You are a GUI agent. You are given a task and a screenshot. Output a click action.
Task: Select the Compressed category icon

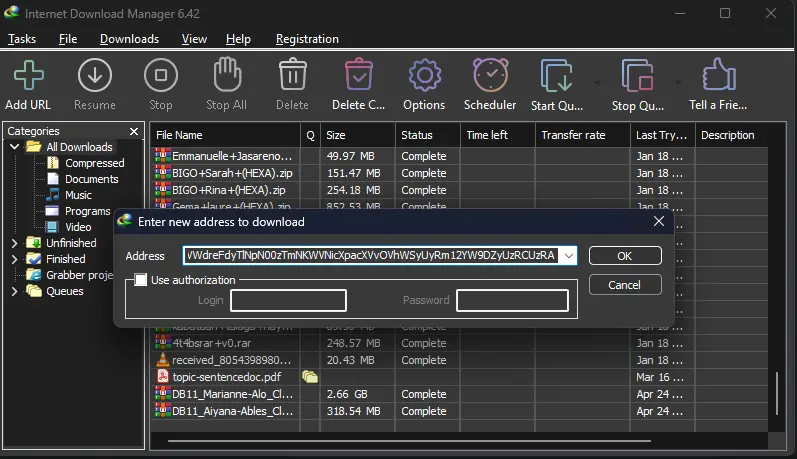pos(53,163)
